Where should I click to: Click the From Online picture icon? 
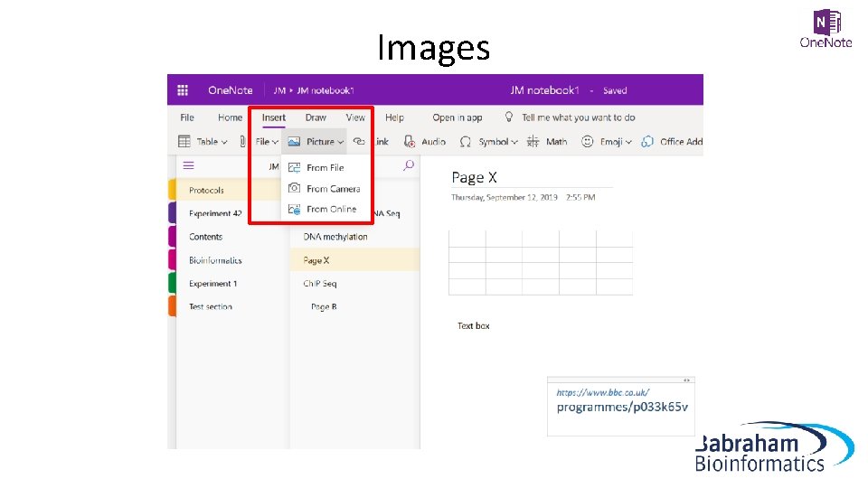click(295, 209)
